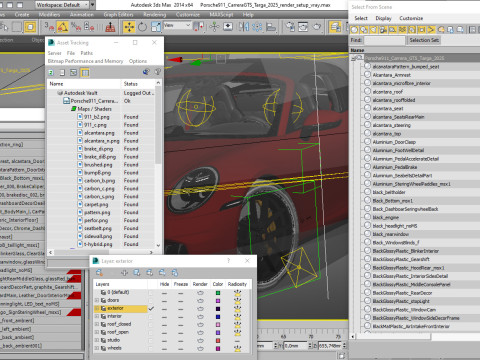Toggle Display Shapes filter in Select From Scene
Viewport: 480px width, 360px height.
click(x=364, y=30)
